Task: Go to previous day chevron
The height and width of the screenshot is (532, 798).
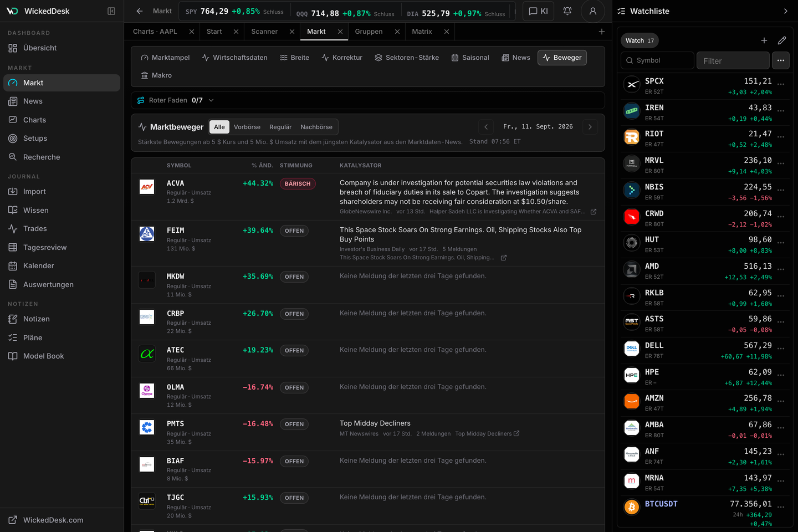Action: [x=486, y=127]
